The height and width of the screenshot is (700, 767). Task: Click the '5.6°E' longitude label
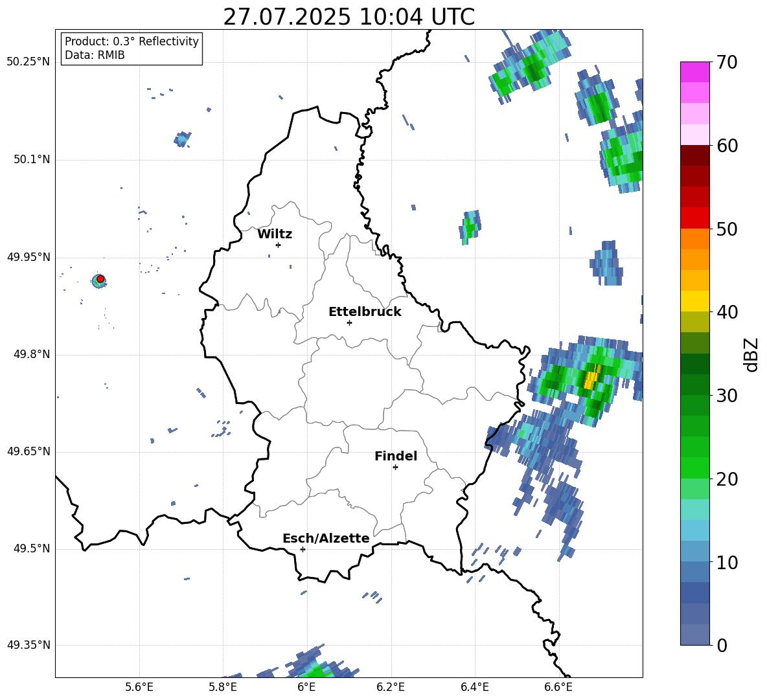(139, 687)
